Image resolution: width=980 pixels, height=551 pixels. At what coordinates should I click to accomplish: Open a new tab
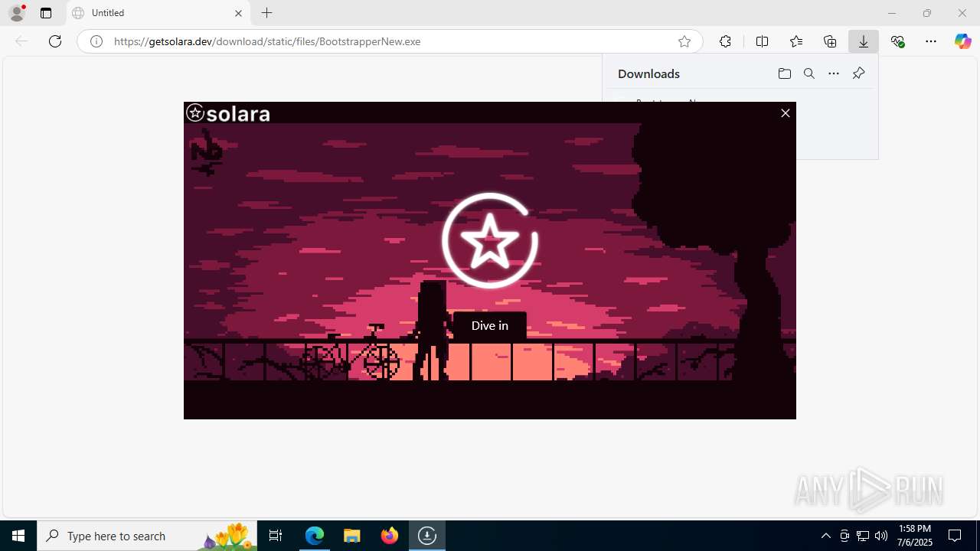[x=266, y=13]
